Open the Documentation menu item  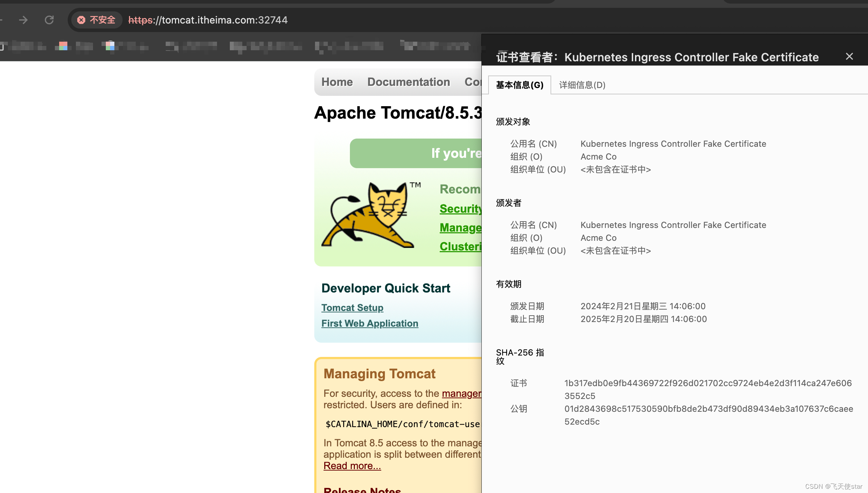pos(408,82)
